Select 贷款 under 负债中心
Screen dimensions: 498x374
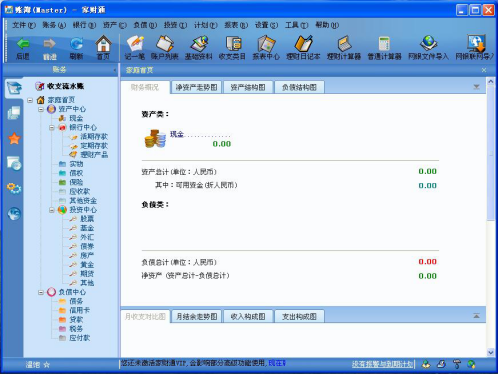pos(76,320)
